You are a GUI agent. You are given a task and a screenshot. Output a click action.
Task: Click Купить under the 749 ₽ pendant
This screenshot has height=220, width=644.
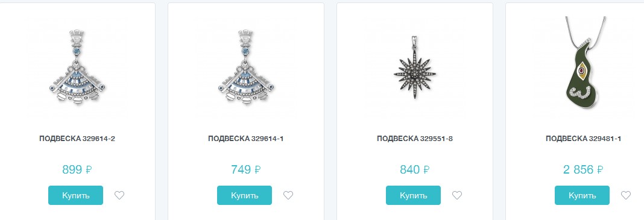(x=244, y=195)
